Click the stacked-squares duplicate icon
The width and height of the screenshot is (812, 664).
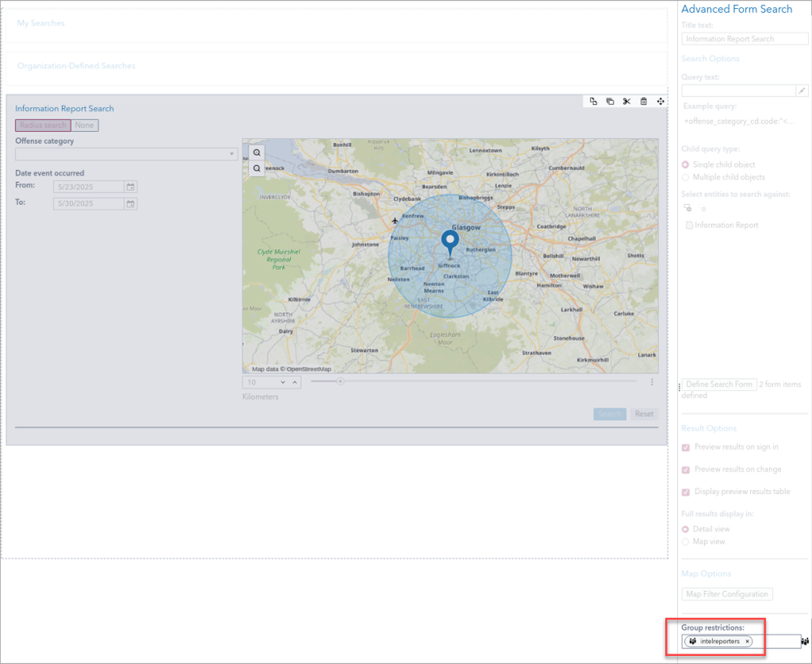[610, 102]
